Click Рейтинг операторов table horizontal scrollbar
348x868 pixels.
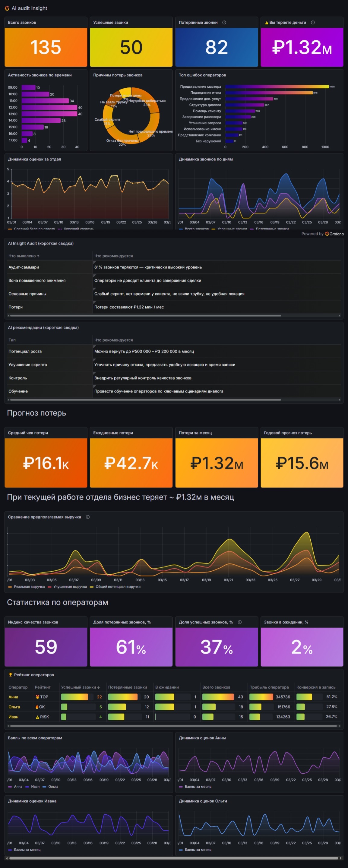173,726
